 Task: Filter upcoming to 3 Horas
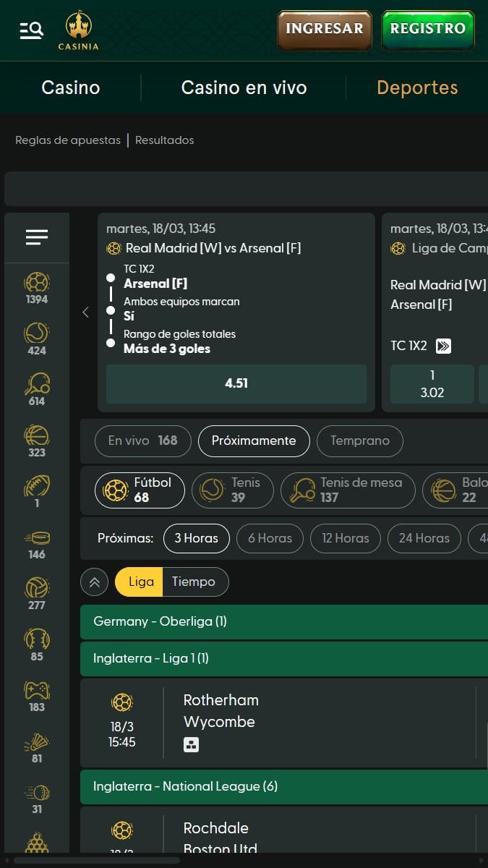click(x=197, y=538)
